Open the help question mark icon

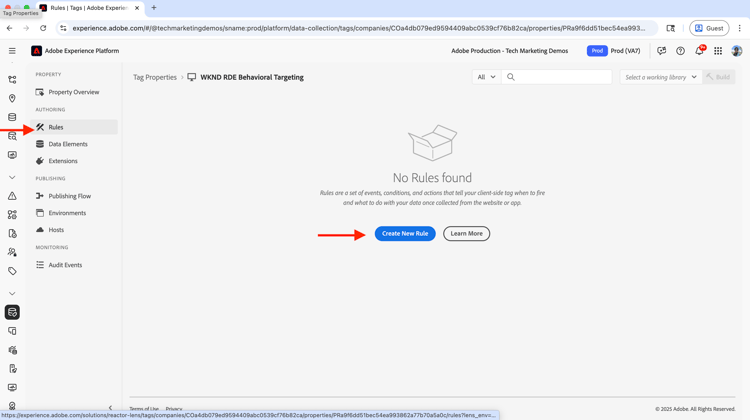[680, 51]
